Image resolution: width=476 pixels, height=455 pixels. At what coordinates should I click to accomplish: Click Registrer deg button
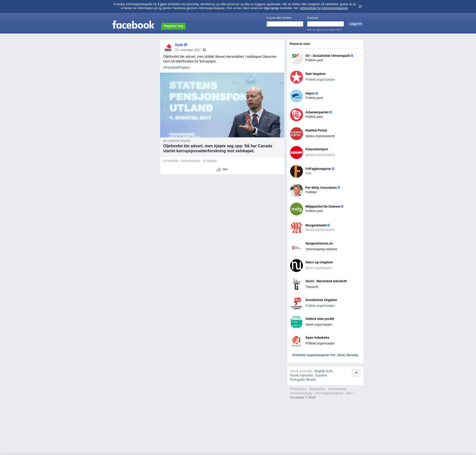[x=173, y=26]
